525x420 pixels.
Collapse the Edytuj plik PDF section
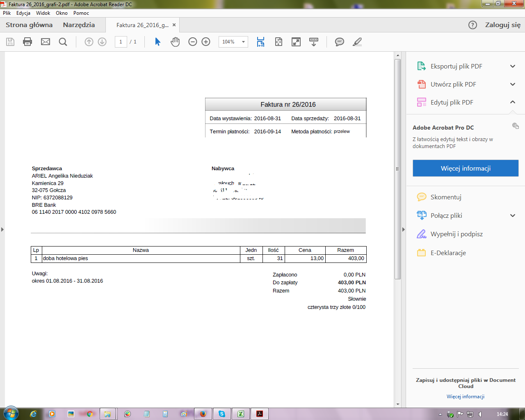click(512, 102)
